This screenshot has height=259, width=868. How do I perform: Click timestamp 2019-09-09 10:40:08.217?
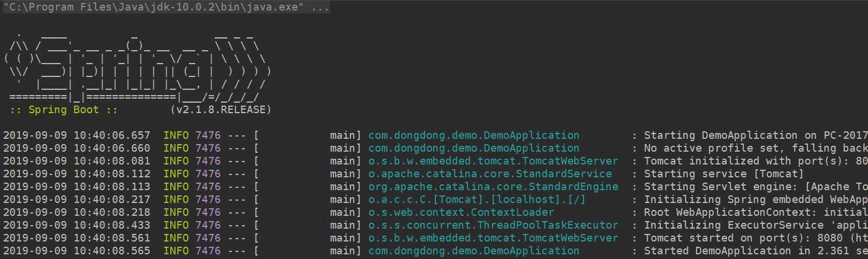click(77, 199)
